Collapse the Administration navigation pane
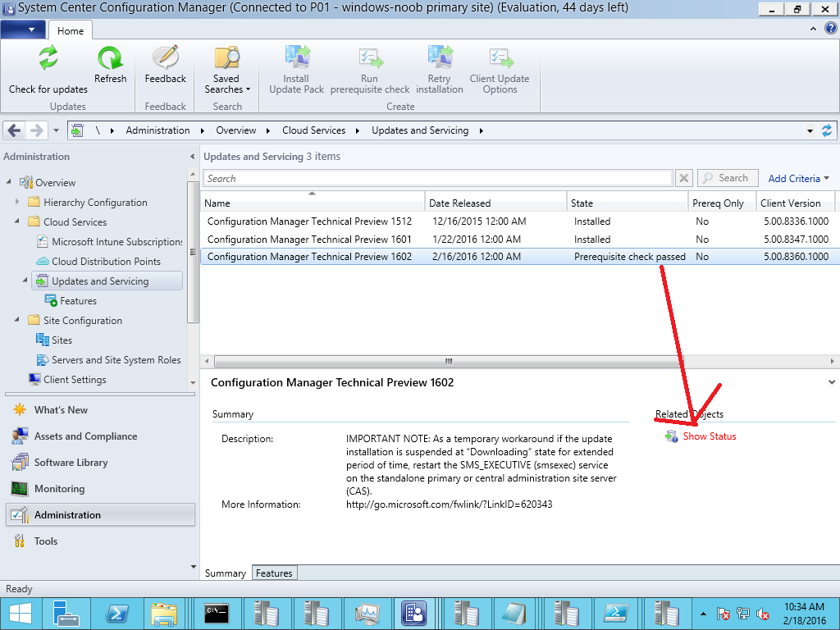 coord(192,157)
